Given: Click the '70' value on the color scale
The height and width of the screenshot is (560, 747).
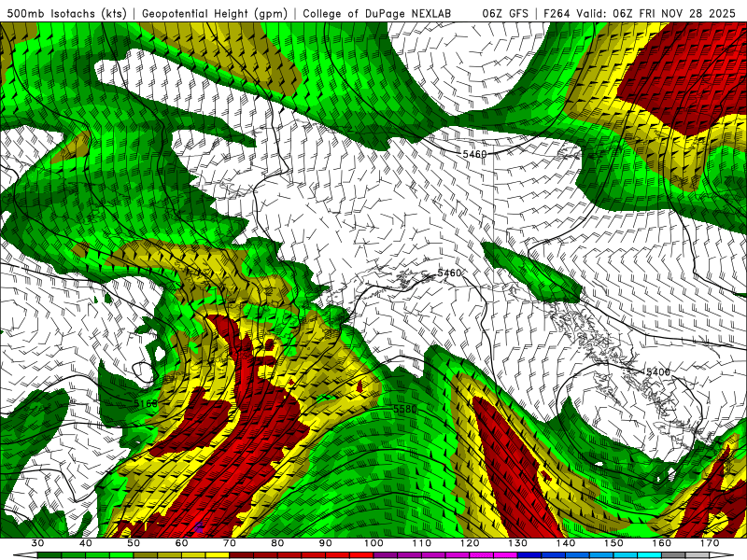Looking at the screenshot, I should click(230, 543).
